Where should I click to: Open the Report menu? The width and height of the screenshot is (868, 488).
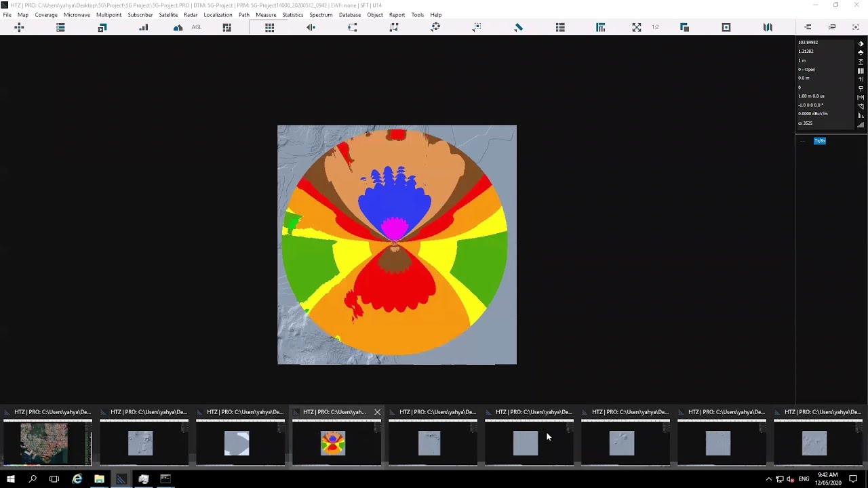tap(397, 15)
